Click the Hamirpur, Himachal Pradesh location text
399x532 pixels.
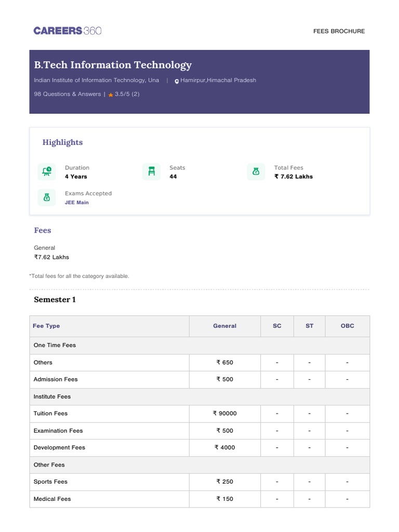click(x=218, y=81)
